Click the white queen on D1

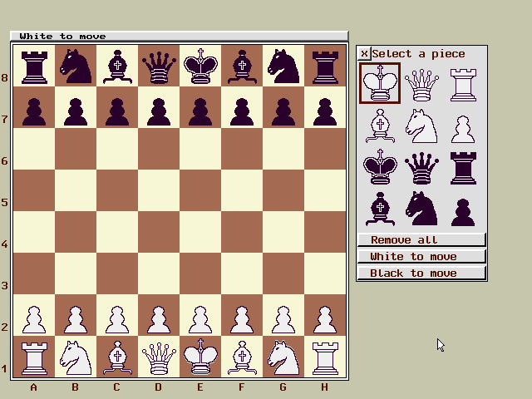click(159, 357)
